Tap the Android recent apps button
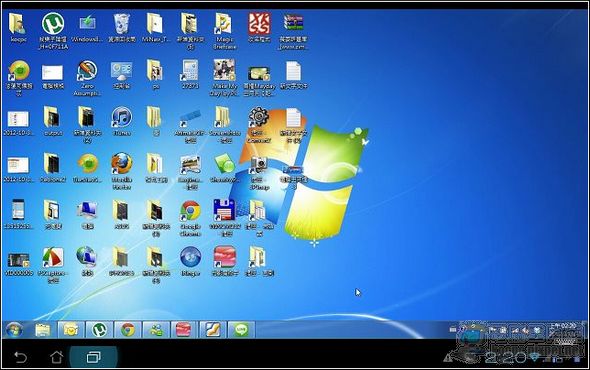590x370 pixels. tap(93, 357)
